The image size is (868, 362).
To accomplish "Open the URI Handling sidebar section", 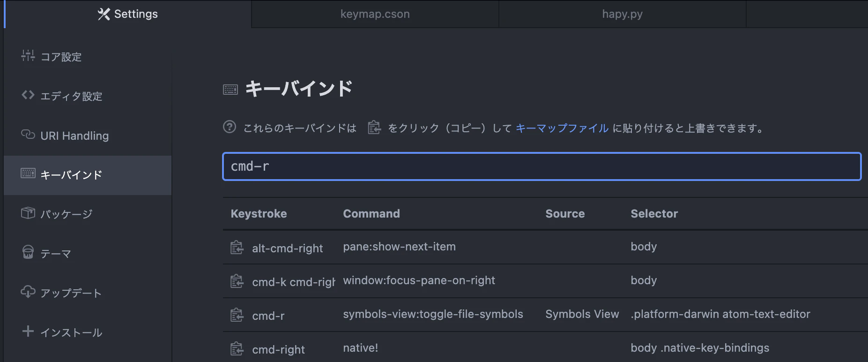I will 88,136.
